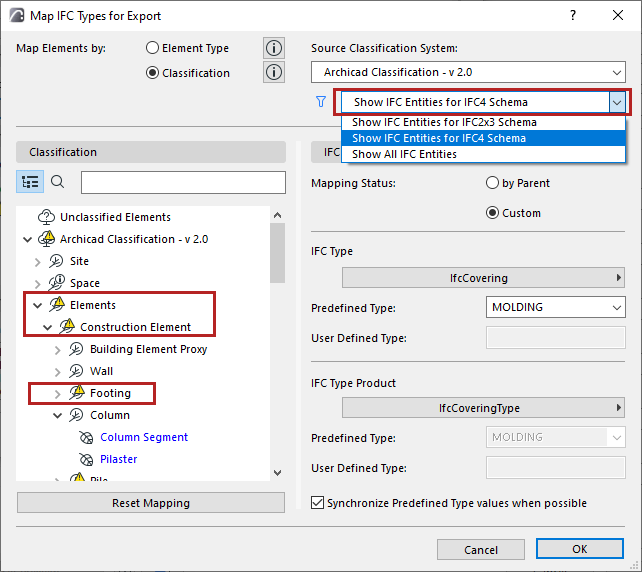Click the Unclassified Elements cloud icon
642x572 pixels.
coord(46,217)
